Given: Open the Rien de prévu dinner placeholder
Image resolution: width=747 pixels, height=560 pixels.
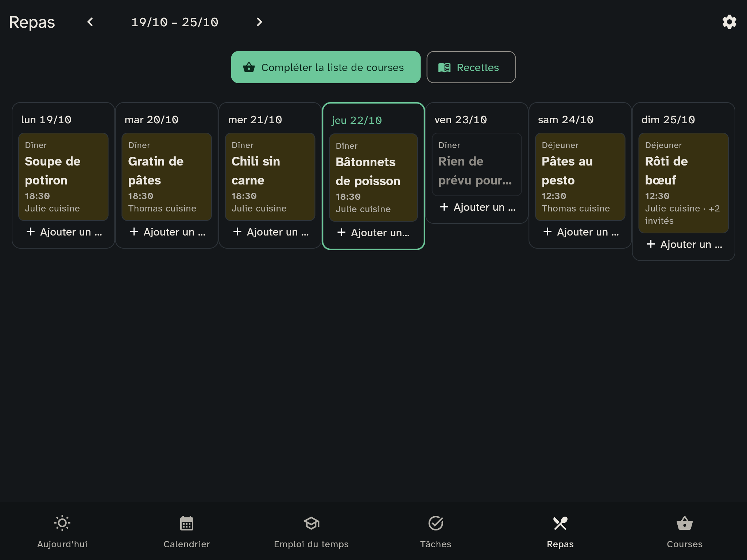Looking at the screenshot, I should (477, 164).
